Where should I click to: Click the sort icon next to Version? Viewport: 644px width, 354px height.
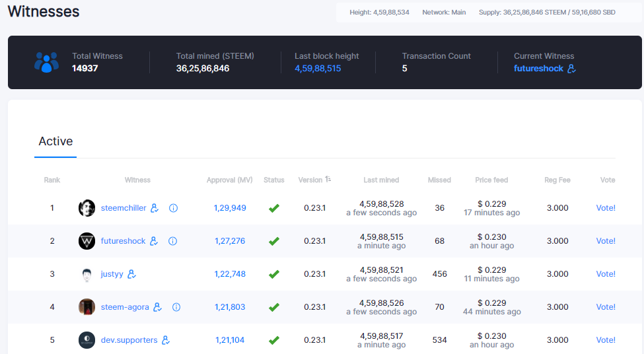[x=328, y=179]
